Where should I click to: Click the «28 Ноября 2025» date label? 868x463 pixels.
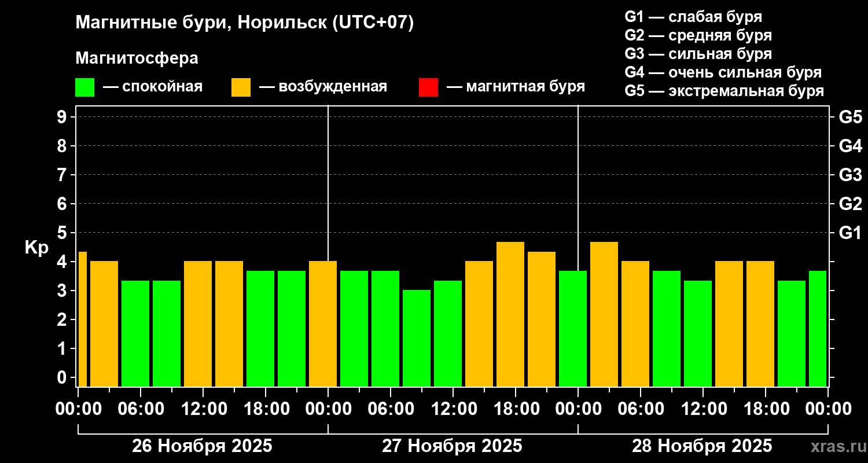point(702,446)
